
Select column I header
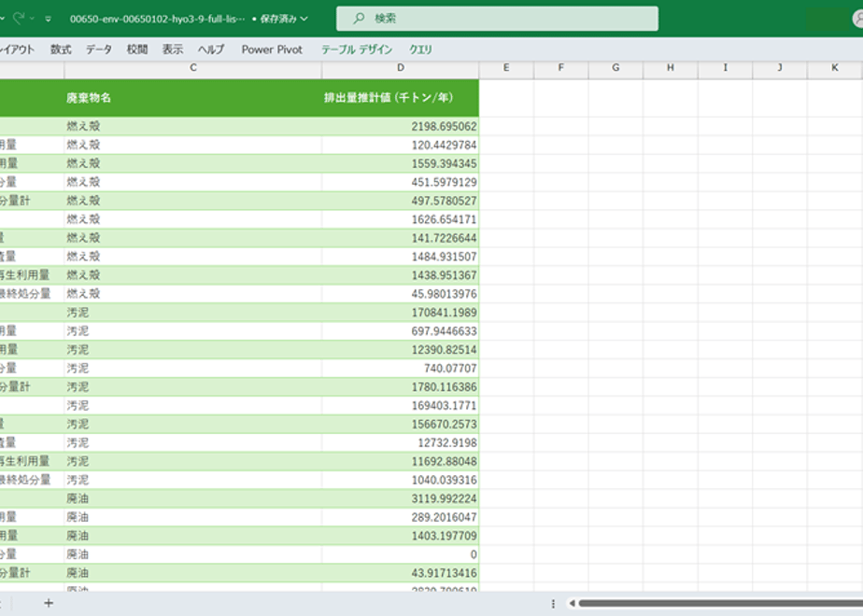[x=725, y=68]
